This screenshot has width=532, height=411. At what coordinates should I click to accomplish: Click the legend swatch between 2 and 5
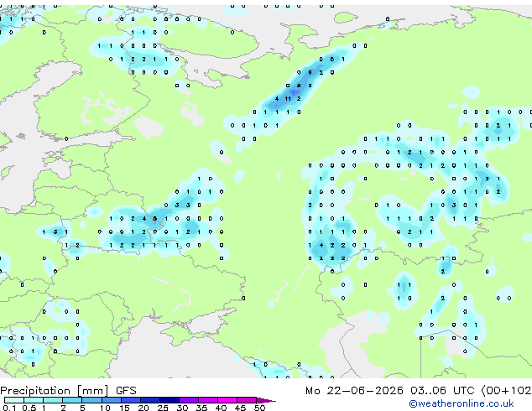coord(72,400)
